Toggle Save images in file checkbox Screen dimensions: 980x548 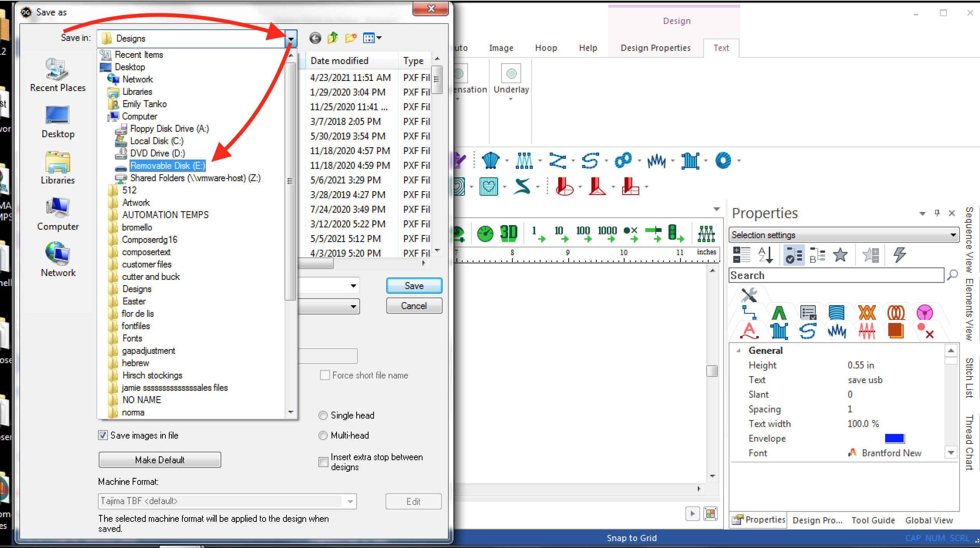pyautogui.click(x=103, y=435)
